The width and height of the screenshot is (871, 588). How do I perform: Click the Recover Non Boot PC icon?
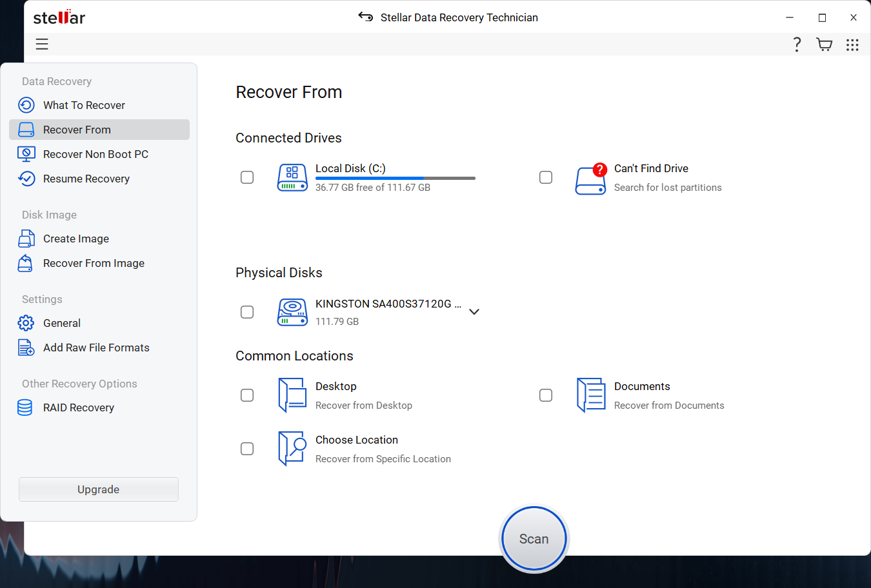pos(26,154)
